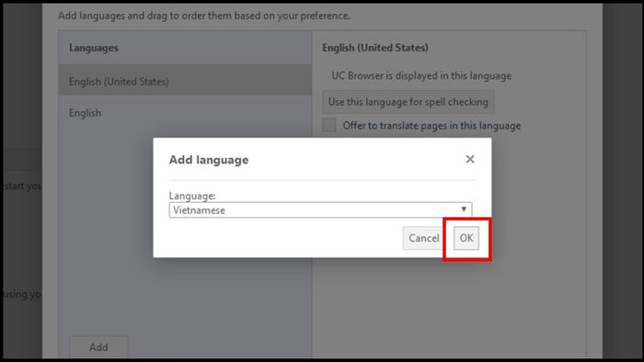
Task: Close the Add language dialog with X
Action: [x=470, y=159]
